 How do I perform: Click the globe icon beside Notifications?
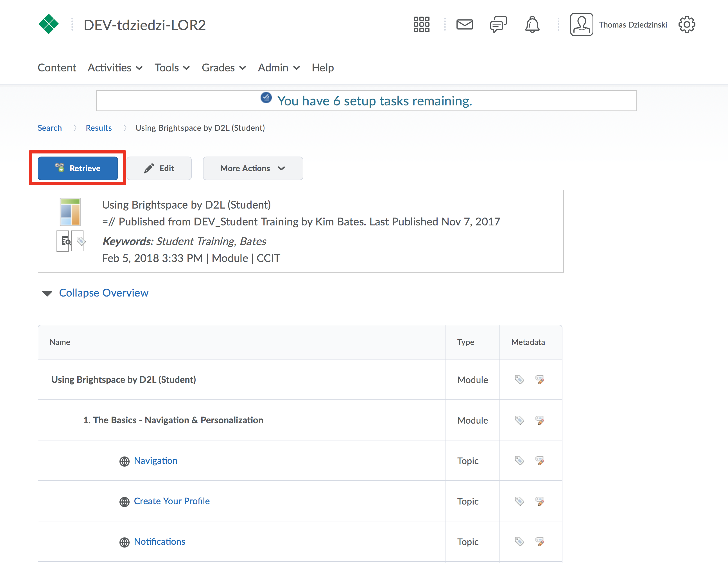124,542
